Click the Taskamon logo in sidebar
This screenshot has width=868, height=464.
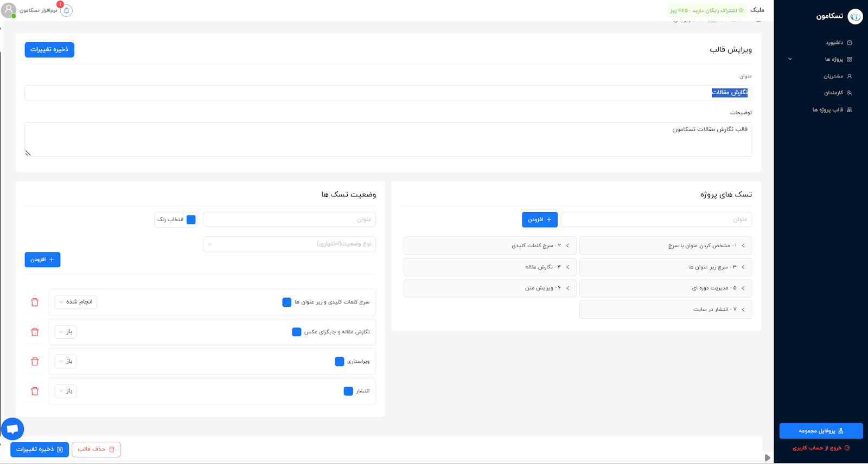coord(854,16)
